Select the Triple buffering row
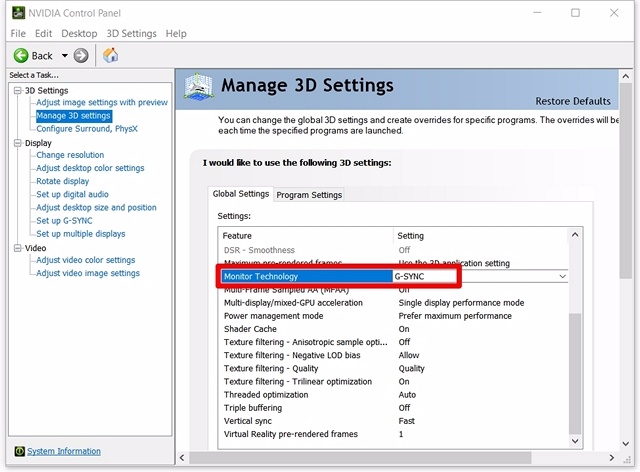Screen dimensions: 640x472 tap(394, 408)
